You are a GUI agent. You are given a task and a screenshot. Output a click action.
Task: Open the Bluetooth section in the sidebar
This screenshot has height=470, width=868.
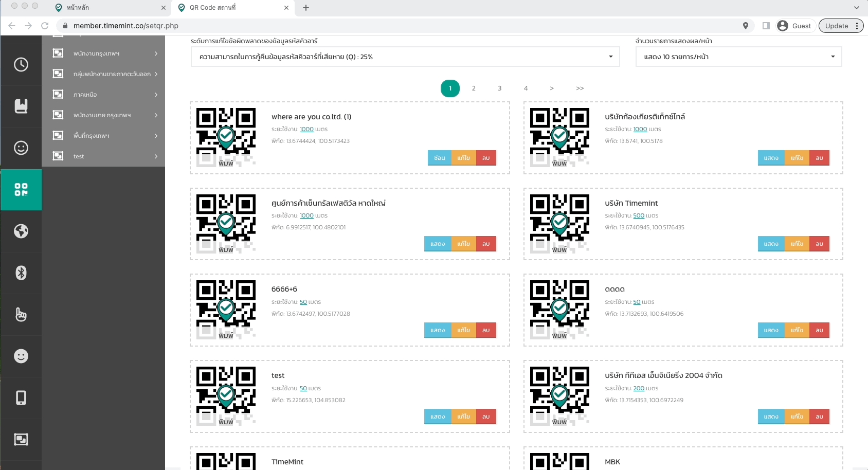click(21, 273)
